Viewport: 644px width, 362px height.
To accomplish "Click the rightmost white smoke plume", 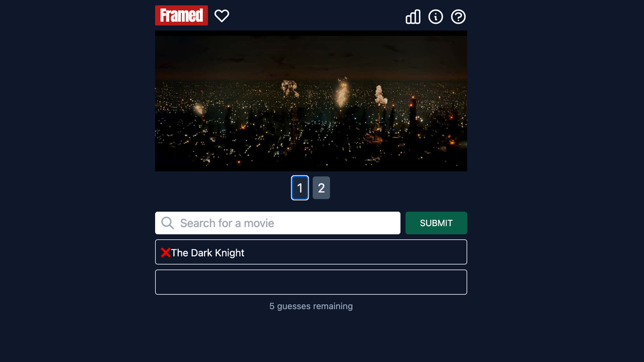I will pyautogui.click(x=380, y=95).
